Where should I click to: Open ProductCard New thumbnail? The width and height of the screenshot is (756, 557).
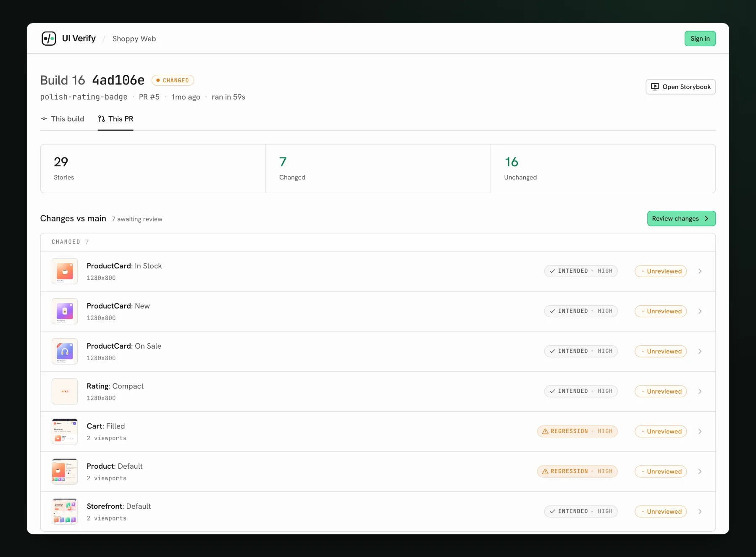pyautogui.click(x=65, y=311)
